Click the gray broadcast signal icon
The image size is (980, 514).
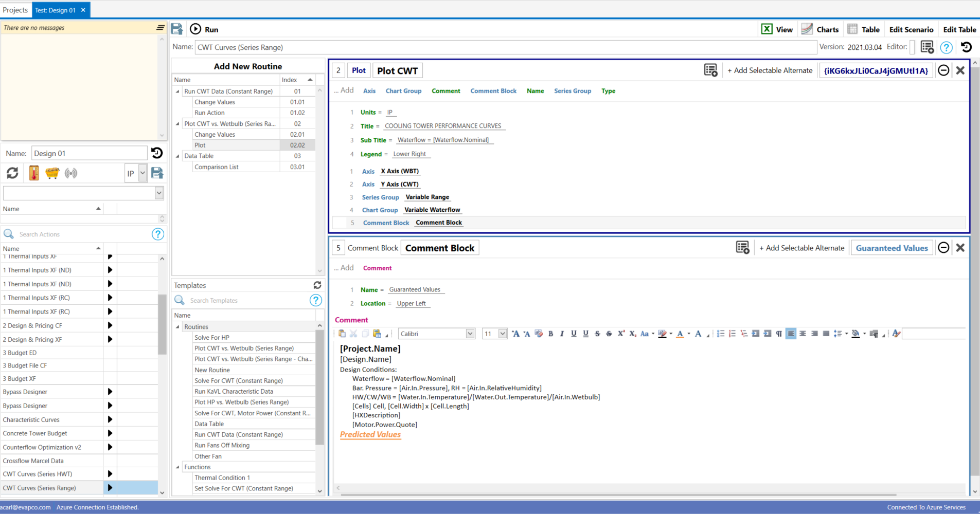(71, 173)
